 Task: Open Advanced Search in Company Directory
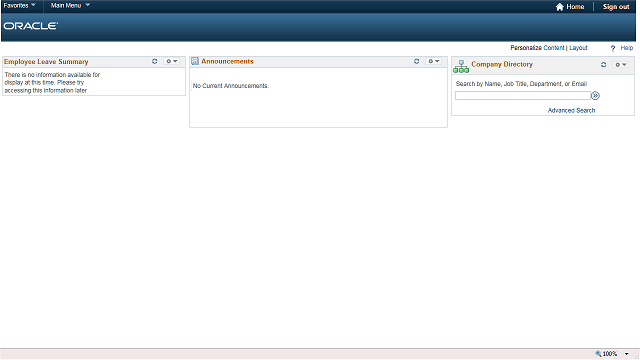click(571, 110)
